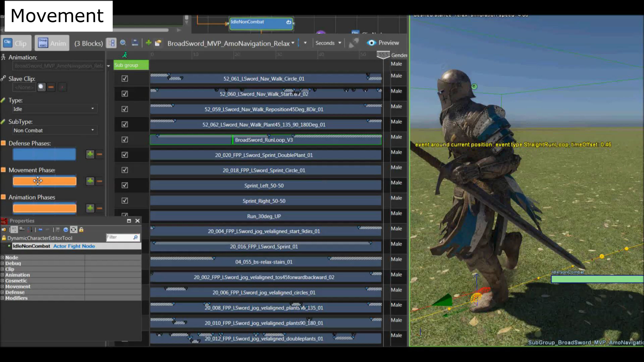Image resolution: width=644 pixels, height=362 pixels.
Task: Click the Preview button with the eye icon
Action: coord(383,43)
